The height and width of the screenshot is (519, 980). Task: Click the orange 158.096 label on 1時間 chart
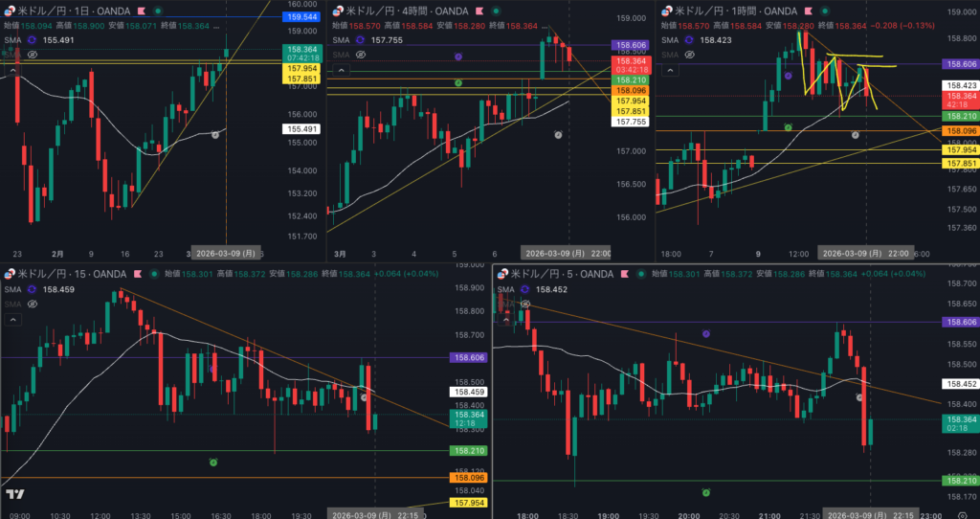(959, 130)
